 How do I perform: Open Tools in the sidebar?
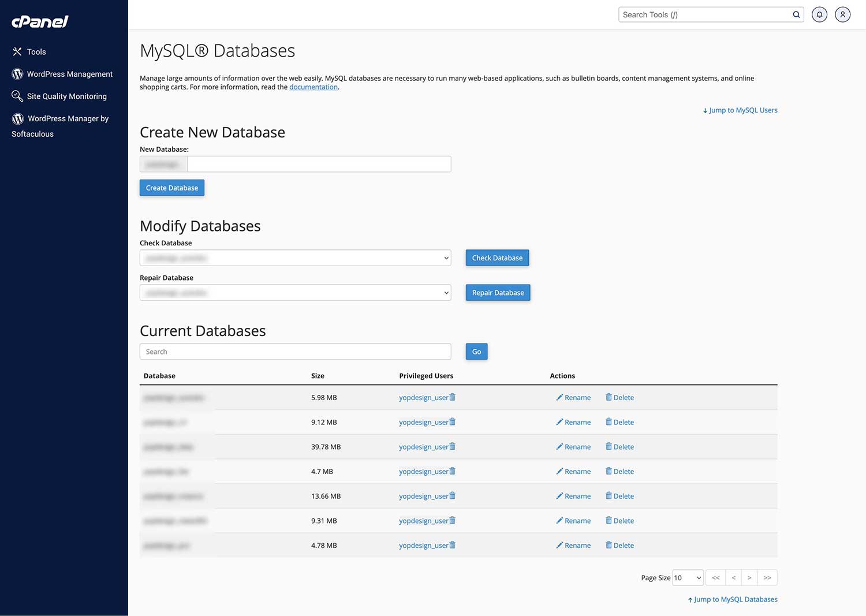pyautogui.click(x=29, y=52)
